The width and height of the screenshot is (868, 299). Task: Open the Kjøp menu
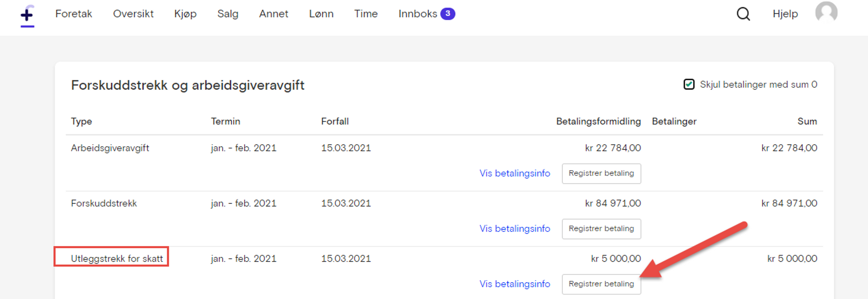(x=185, y=14)
